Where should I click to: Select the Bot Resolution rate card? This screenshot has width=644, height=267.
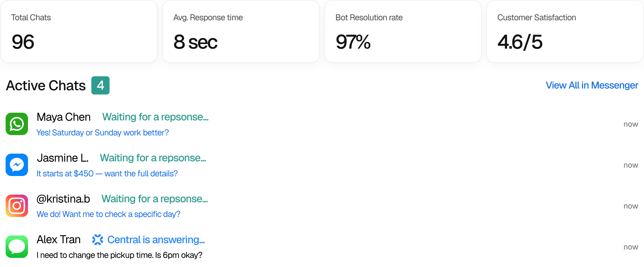pyautogui.click(x=403, y=31)
